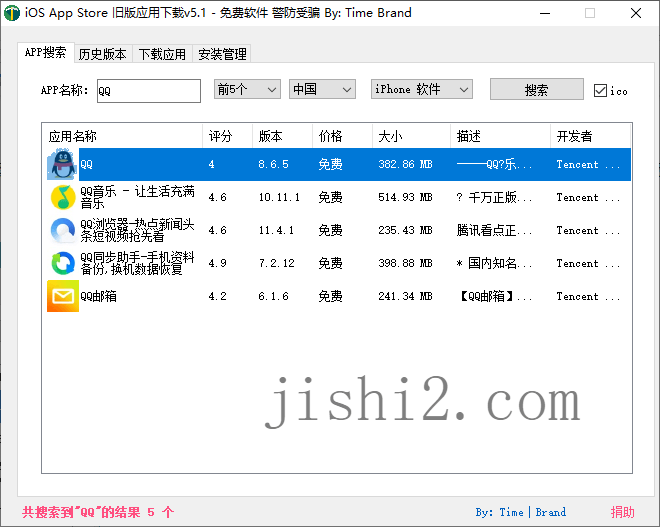Image resolution: width=660 pixels, height=527 pixels.
Task: Click the 大小 column header
Action: pyautogui.click(x=411, y=136)
